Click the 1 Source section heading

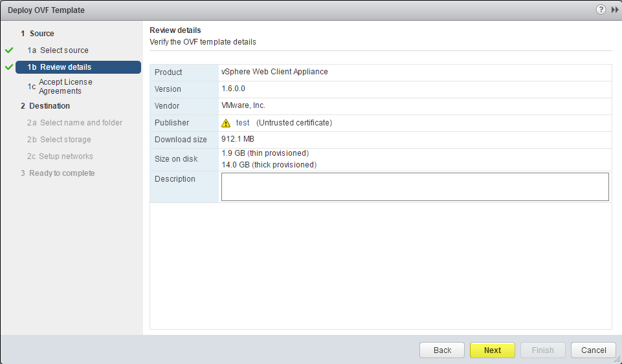(x=38, y=34)
